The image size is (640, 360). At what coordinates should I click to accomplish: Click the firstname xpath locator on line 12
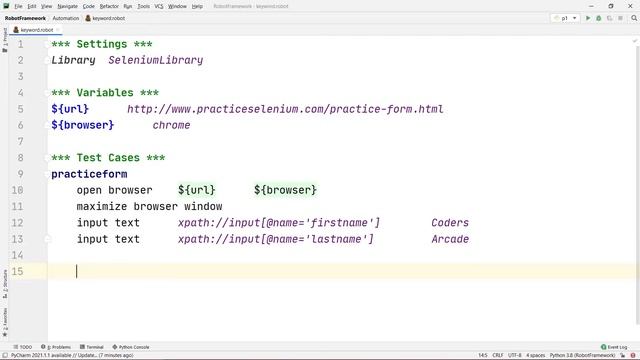(x=279, y=223)
